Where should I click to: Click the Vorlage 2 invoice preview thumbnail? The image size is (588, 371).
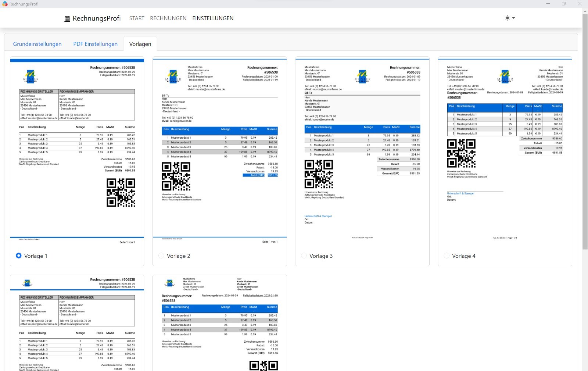pos(220,151)
